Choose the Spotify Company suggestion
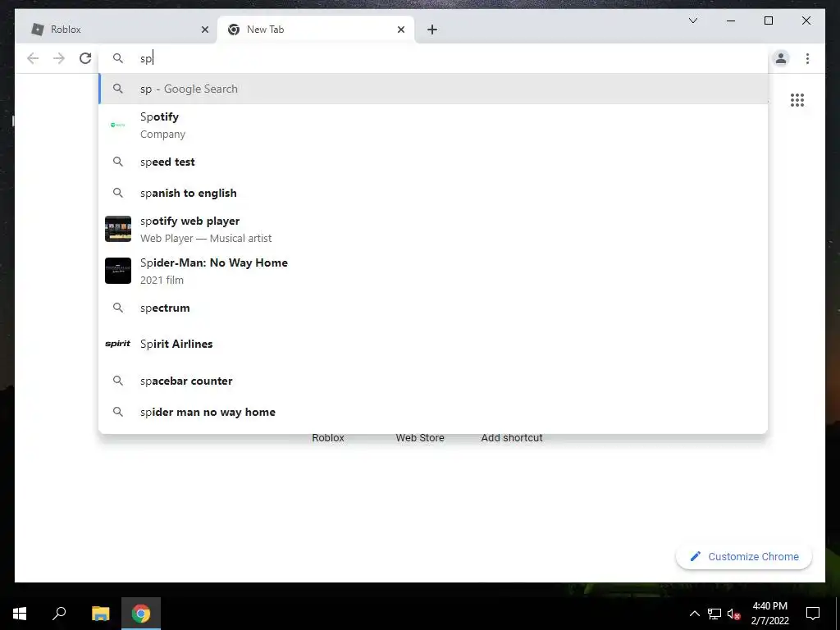The image size is (840, 630). 433,126
